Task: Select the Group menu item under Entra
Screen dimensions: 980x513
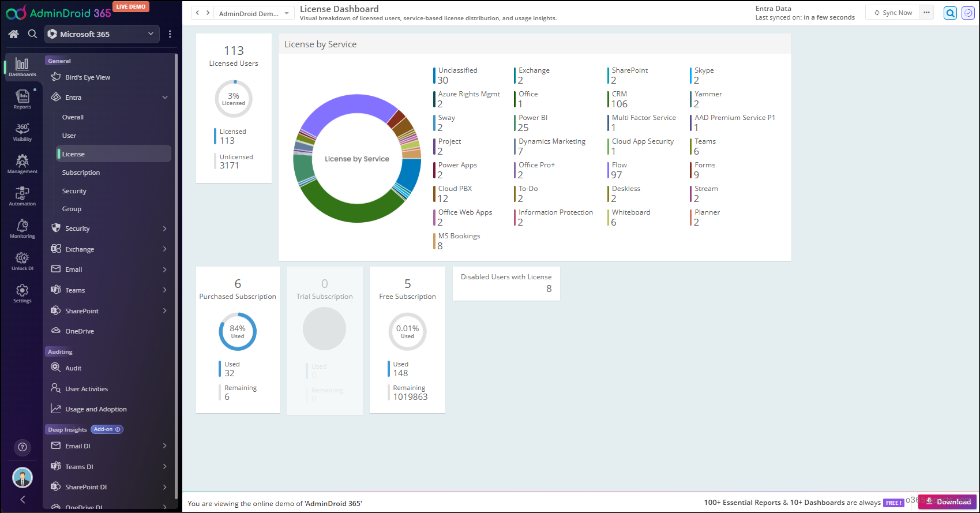Action: pos(72,209)
